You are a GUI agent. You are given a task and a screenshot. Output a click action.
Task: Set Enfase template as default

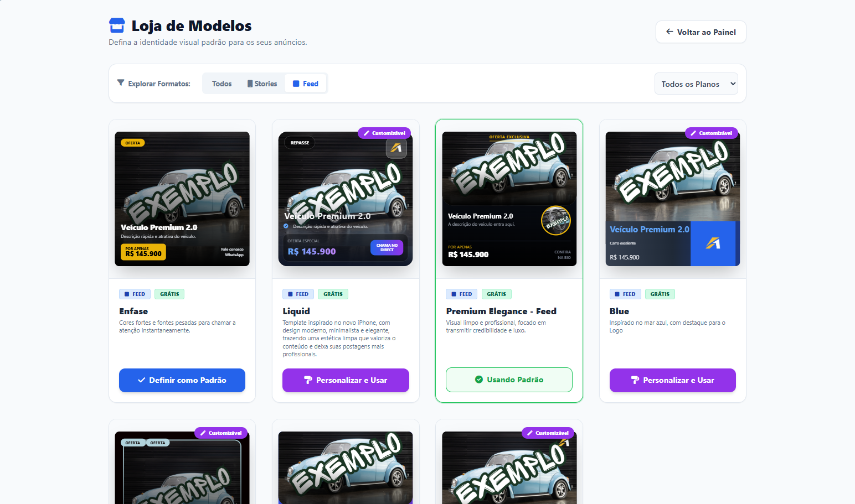(182, 380)
